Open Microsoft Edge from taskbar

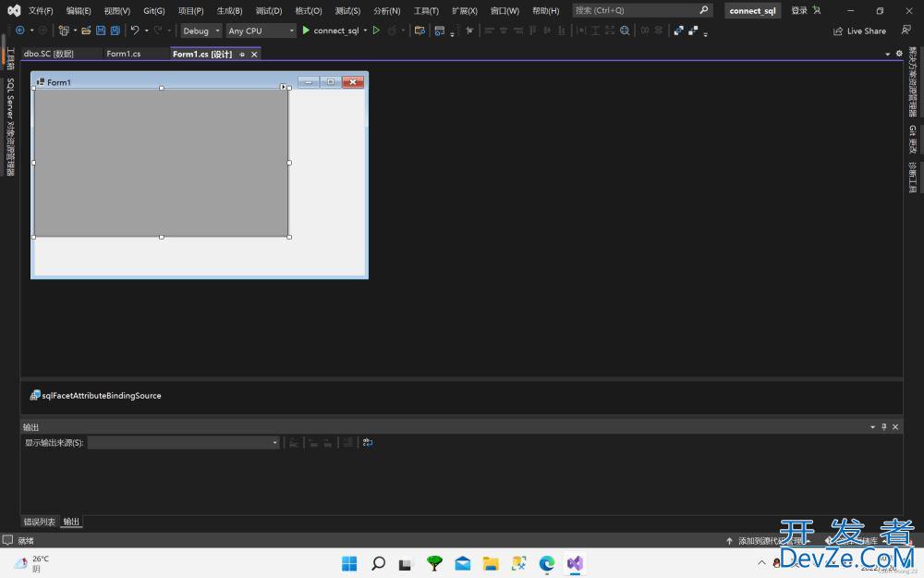click(x=547, y=564)
